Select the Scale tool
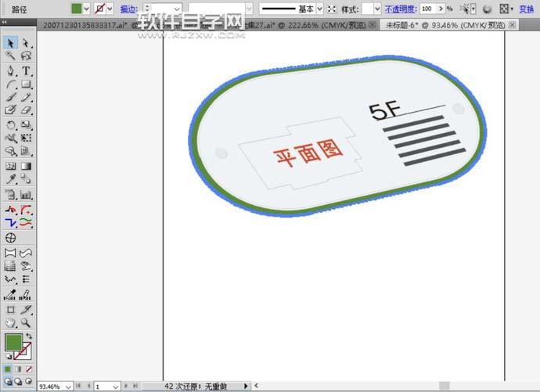This screenshot has width=540, height=392. (26, 125)
